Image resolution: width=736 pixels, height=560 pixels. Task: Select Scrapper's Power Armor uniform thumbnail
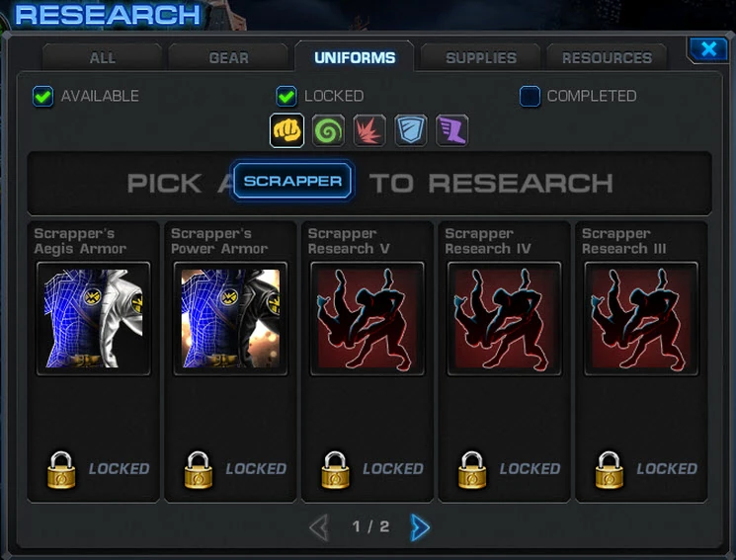tap(230, 319)
